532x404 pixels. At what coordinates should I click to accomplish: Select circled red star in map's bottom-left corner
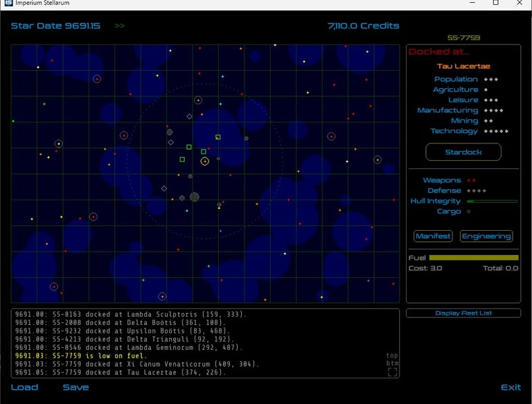54,287
